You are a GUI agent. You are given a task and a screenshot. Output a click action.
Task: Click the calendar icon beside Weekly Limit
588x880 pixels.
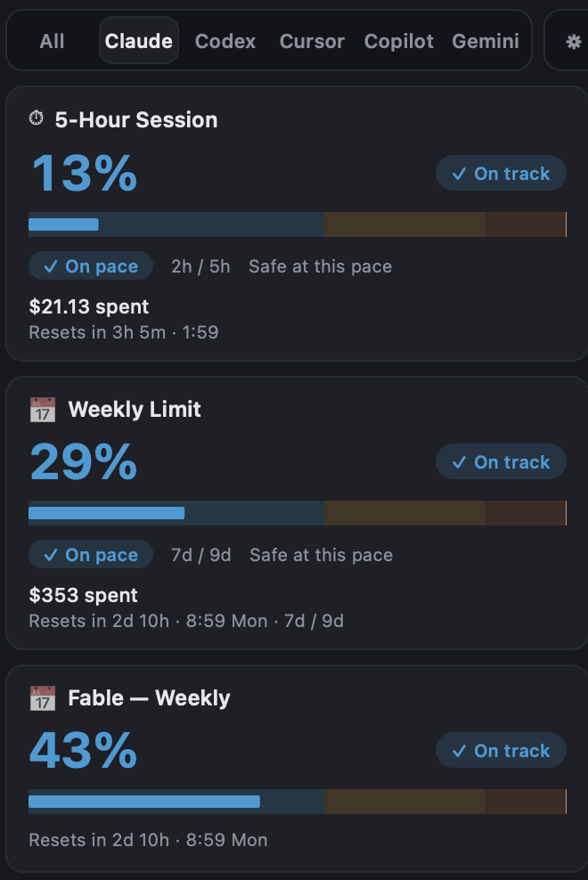[x=43, y=410]
